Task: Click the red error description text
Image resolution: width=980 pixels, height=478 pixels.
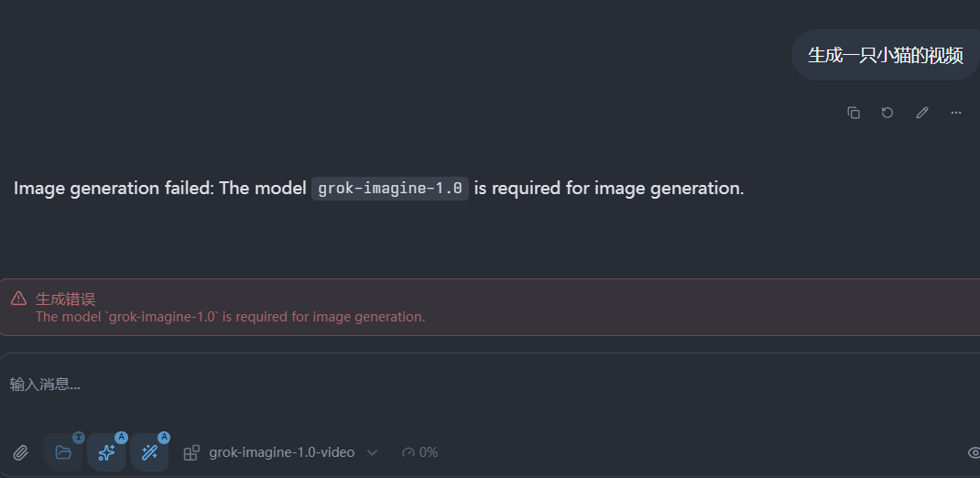Action: pyautogui.click(x=230, y=317)
